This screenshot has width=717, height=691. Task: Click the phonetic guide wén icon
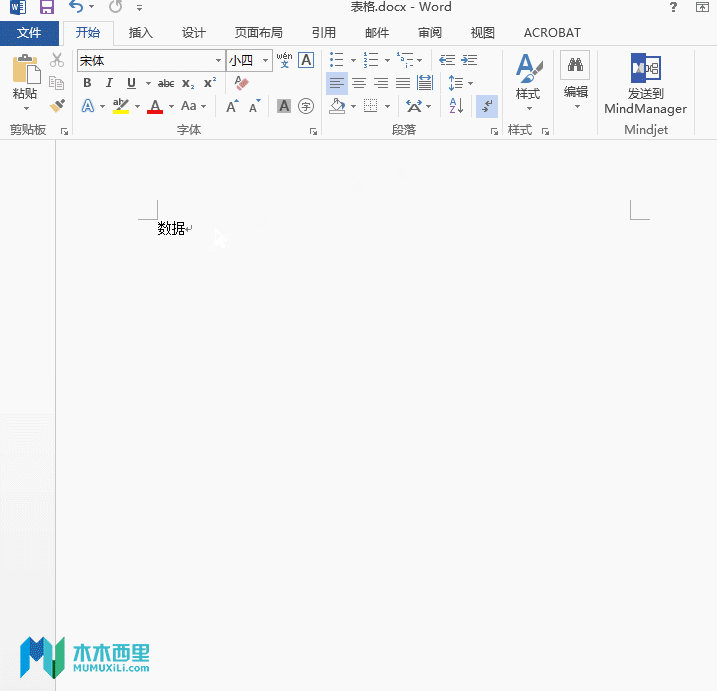(x=284, y=60)
